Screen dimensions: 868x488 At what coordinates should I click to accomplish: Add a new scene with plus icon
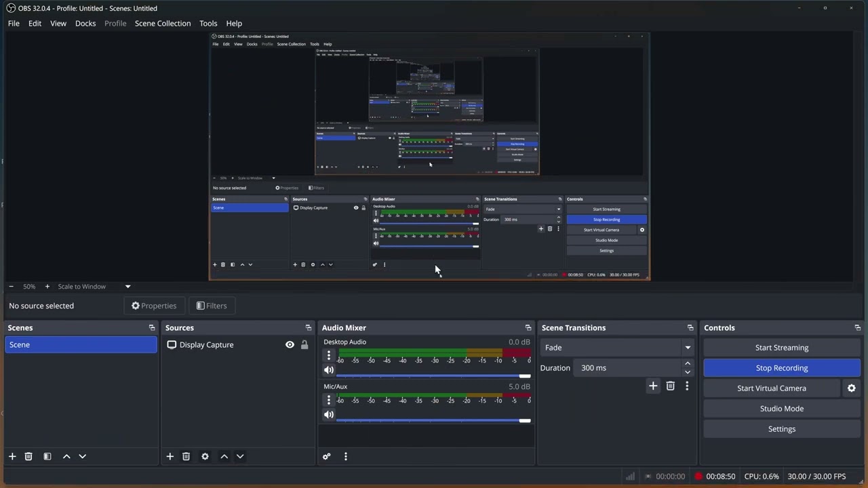click(x=12, y=456)
